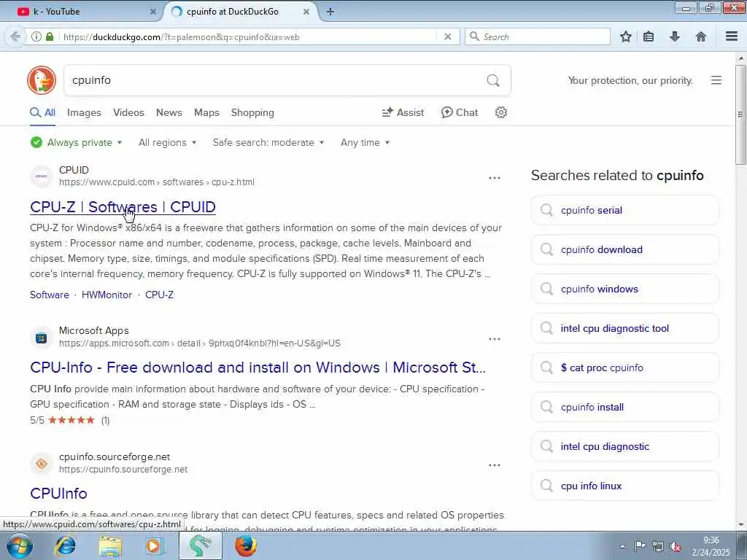
Task: Close the cpuinfo at DuckDuckGo tab
Action: 306,12
